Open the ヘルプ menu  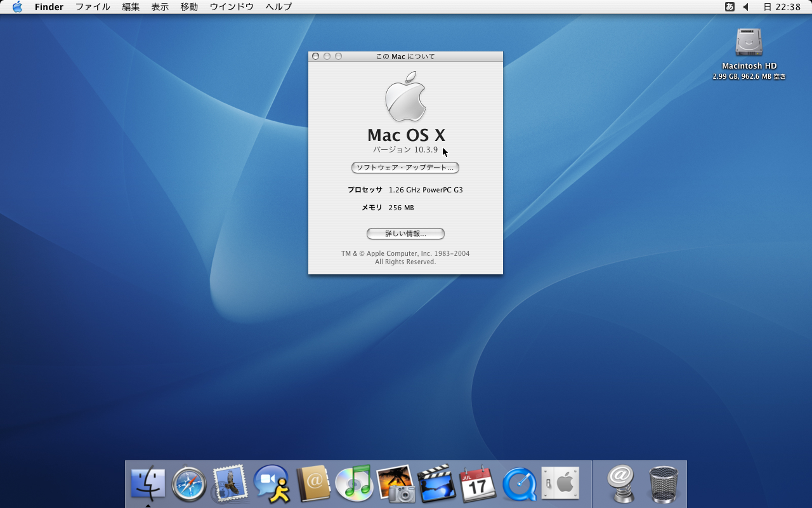(278, 7)
